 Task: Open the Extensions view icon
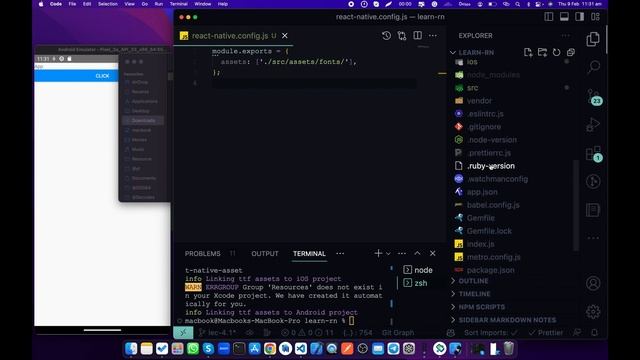593,154
